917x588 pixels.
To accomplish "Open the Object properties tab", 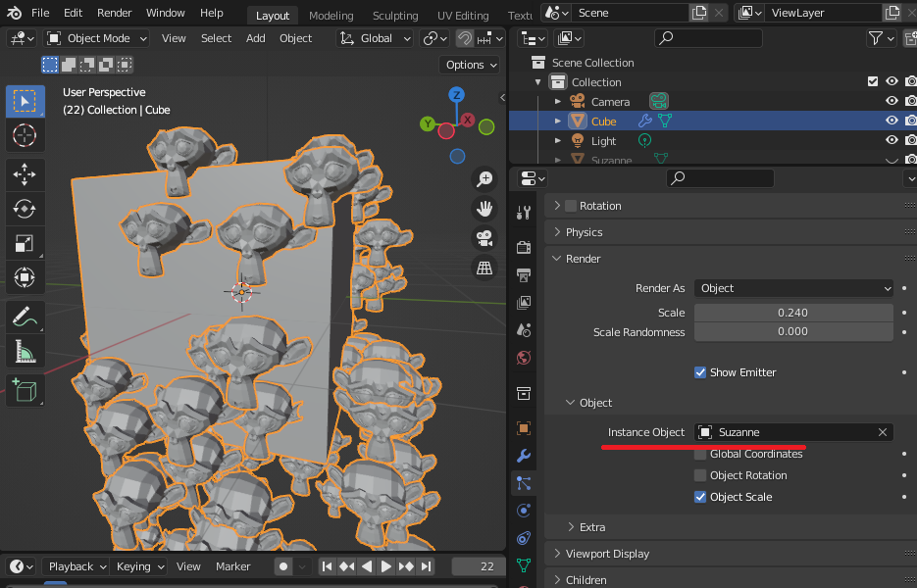I will [x=524, y=428].
